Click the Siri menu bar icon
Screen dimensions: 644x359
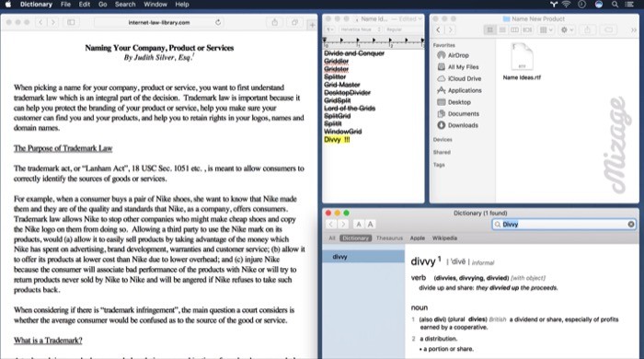pos(599,4)
